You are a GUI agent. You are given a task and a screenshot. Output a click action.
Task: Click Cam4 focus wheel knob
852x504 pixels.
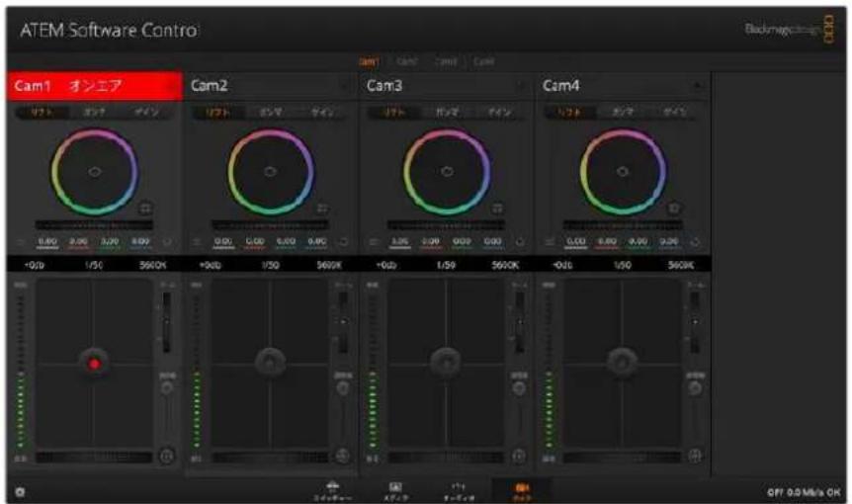click(x=695, y=387)
